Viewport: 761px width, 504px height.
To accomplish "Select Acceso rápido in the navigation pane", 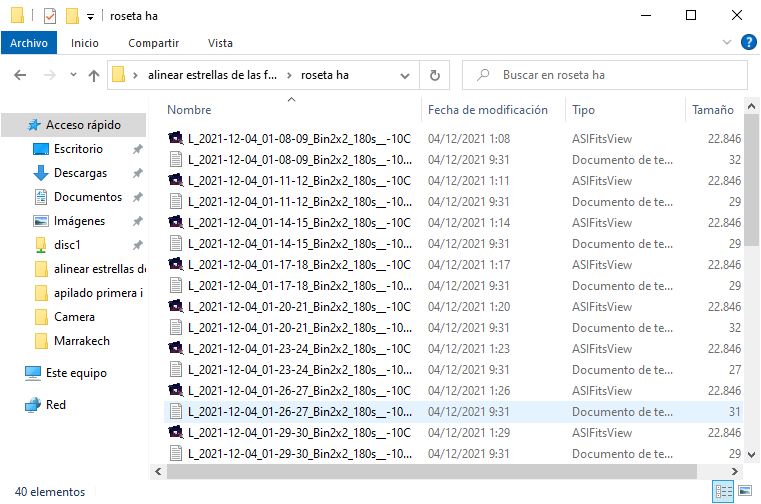I will [74, 125].
